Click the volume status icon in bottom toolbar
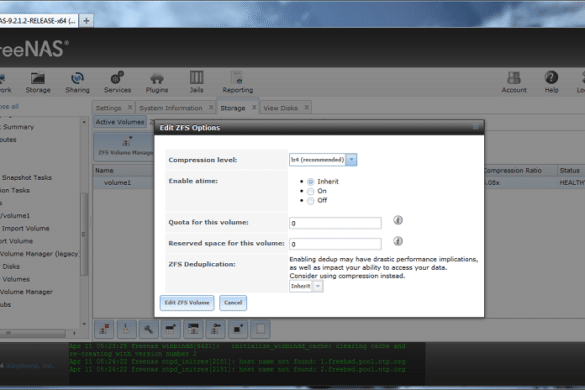This screenshot has height=390, width=585. pos(260,329)
